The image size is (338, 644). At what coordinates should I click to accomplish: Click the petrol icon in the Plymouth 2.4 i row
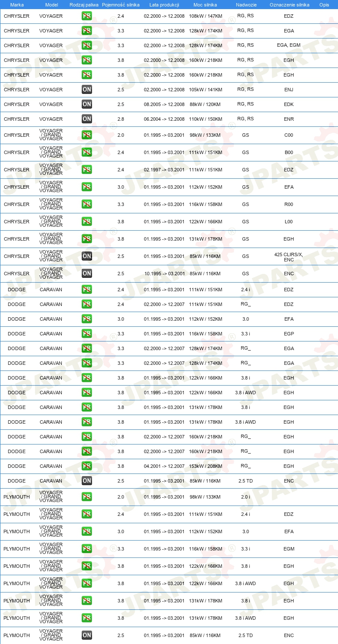(x=87, y=514)
